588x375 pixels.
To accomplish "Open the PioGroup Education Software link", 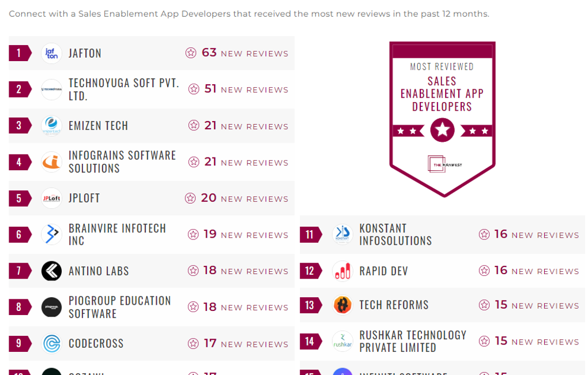I will [x=119, y=307].
